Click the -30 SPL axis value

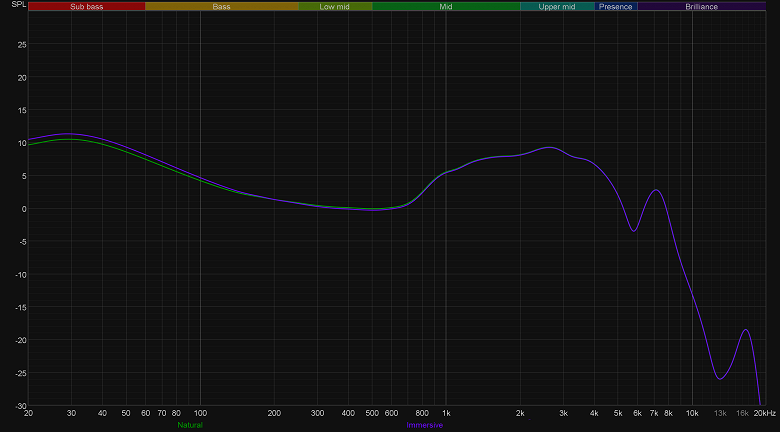[x=20, y=406]
